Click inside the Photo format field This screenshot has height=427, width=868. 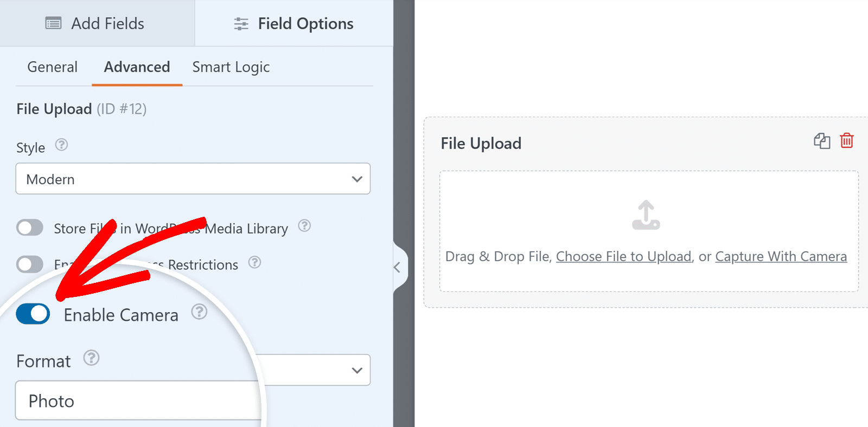[x=136, y=400]
